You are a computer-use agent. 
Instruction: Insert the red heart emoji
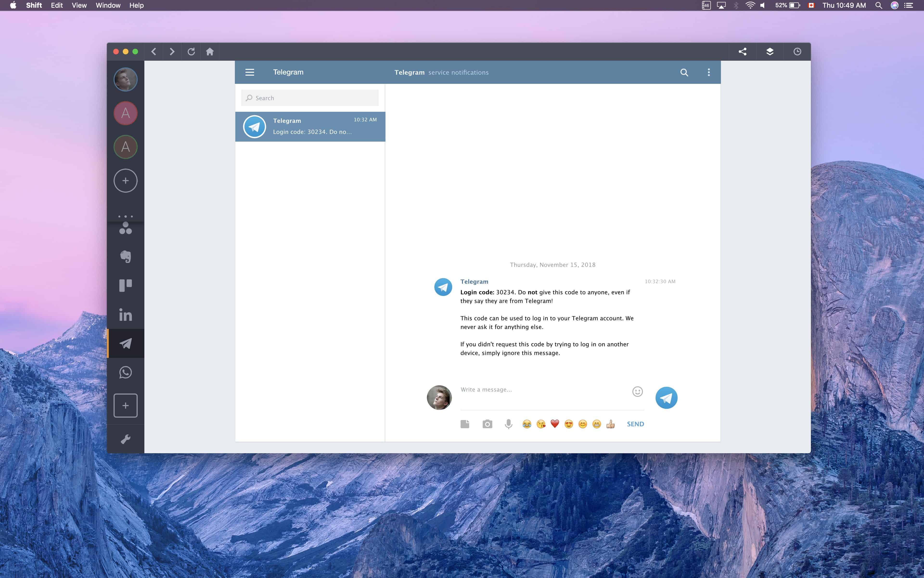555,424
